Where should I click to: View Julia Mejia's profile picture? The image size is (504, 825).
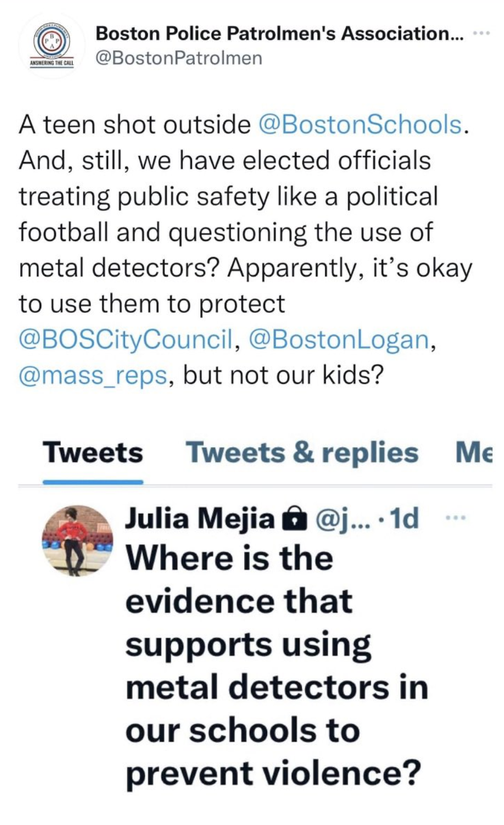tap(77, 540)
